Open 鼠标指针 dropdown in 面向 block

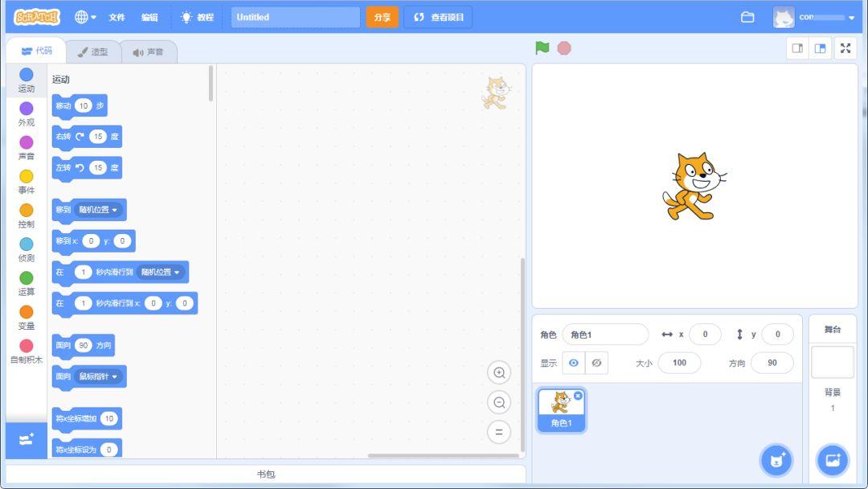click(x=98, y=376)
